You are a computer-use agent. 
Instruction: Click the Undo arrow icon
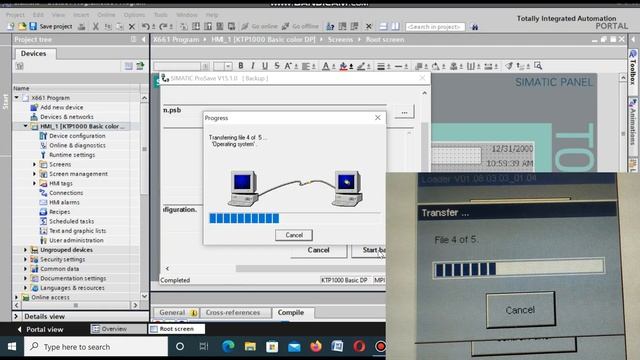tap(146, 27)
